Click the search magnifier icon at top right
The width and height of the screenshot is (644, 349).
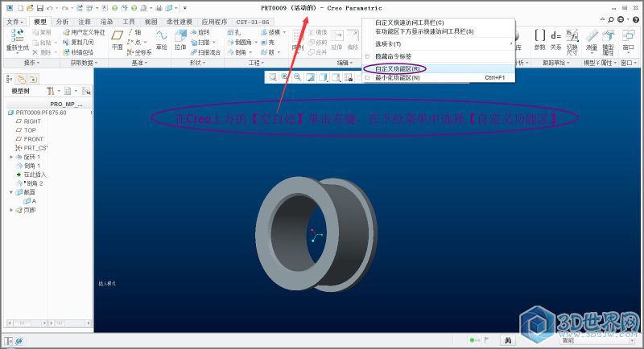611,19
